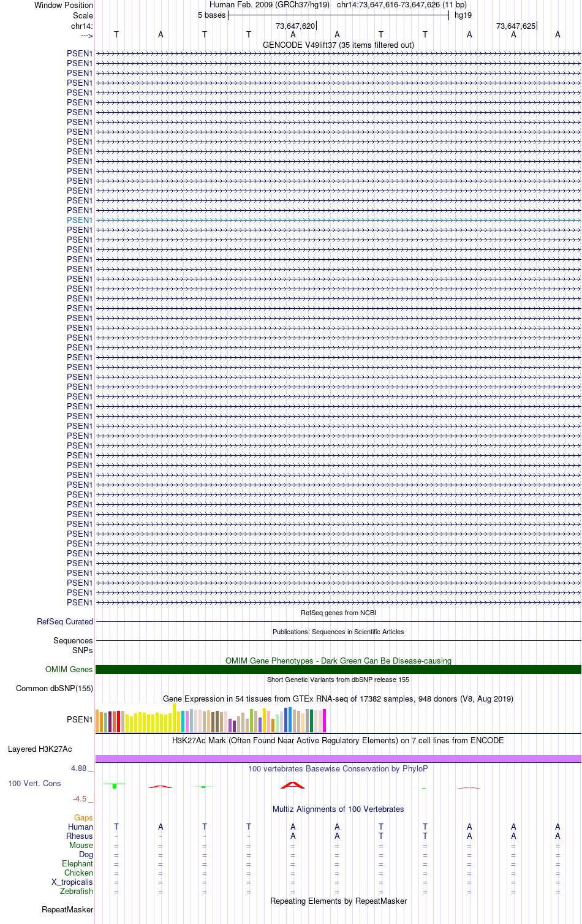Click 'RefSeq genes from NCBI' title
Screen dimensions: 582x924
click(x=338, y=613)
